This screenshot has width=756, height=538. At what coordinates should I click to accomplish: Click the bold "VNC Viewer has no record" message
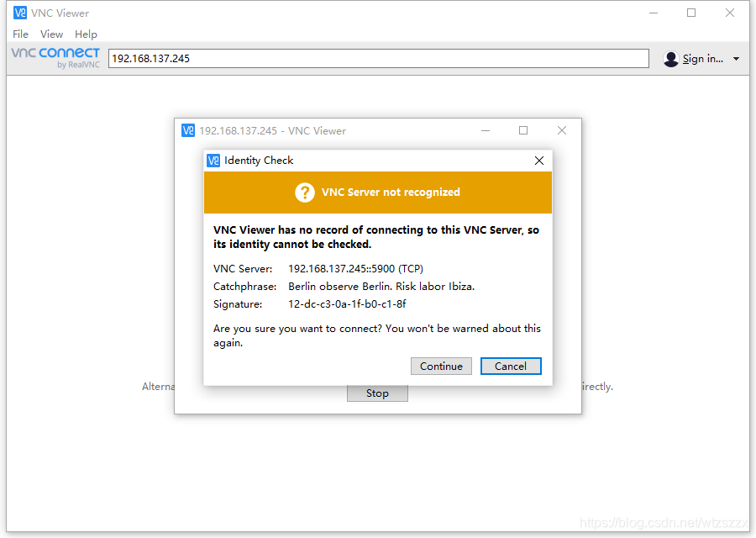[x=376, y=237]
